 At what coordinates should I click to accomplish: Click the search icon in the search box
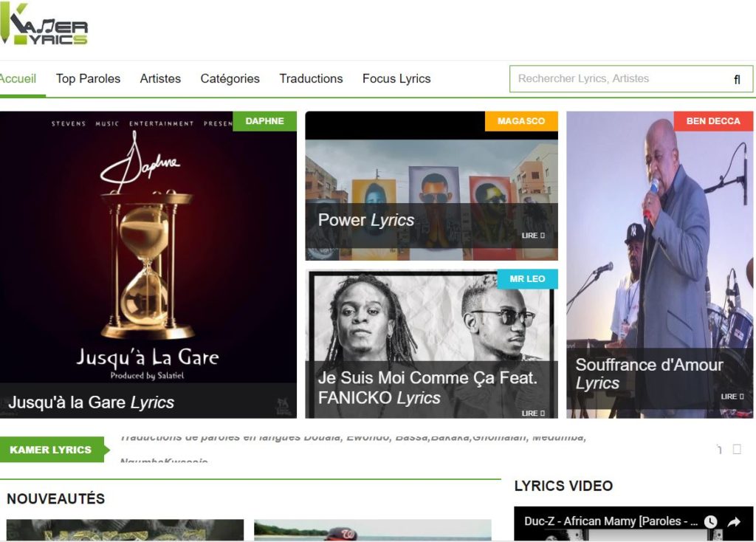pyautogui.click(x=738, y=80)
